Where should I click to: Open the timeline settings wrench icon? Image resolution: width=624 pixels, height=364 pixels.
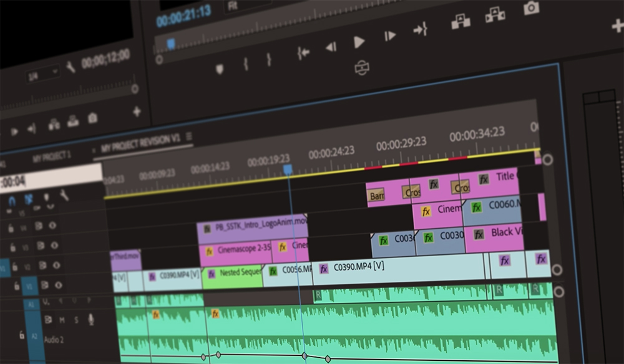tap(64, 196)
